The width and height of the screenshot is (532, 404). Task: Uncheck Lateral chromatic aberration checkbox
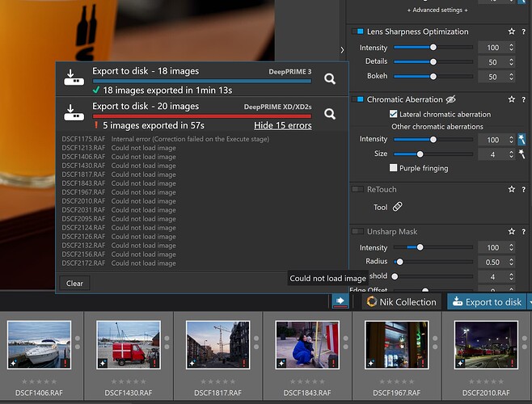coord(394,114)
